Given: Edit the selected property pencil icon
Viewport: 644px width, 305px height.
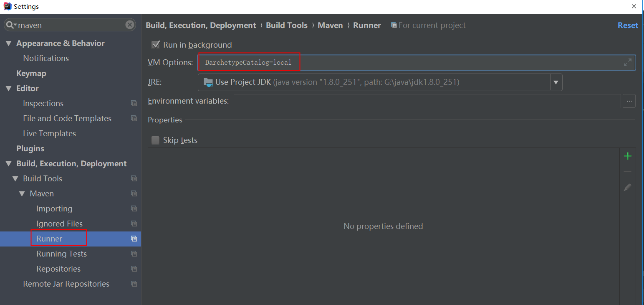Looking at the screenshot, I should pos(627,188).
